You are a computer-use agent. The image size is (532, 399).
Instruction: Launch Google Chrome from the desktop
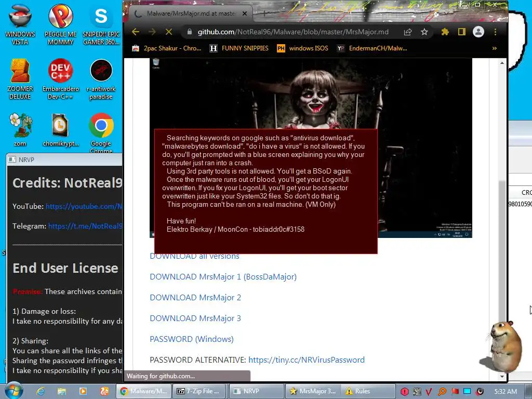(x=101, y=132)
